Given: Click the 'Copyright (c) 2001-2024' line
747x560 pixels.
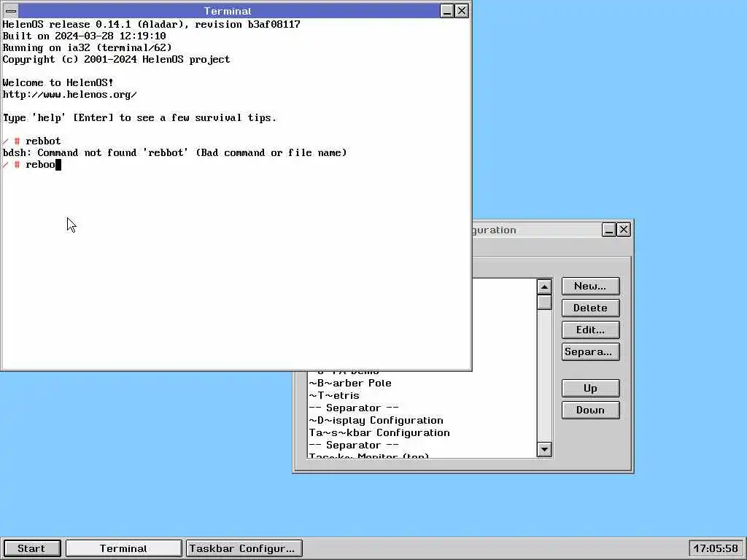Looking at the screenshot, I should click(x=116, y=60).
